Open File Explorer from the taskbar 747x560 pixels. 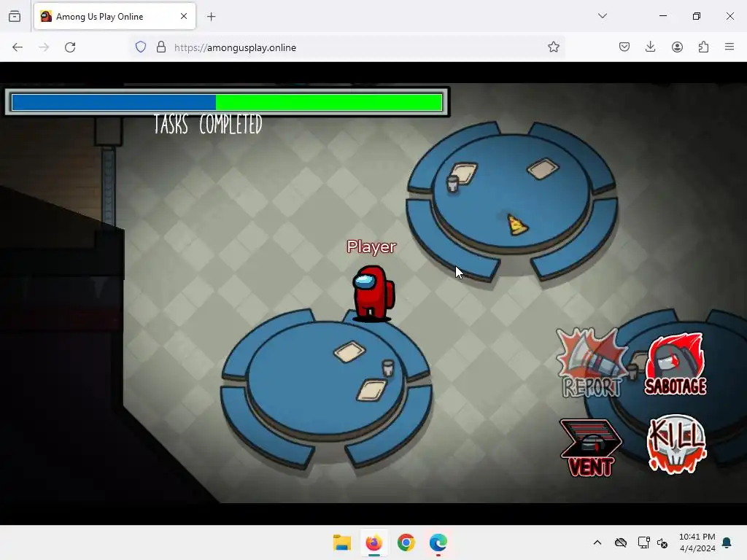pos(341,542)
